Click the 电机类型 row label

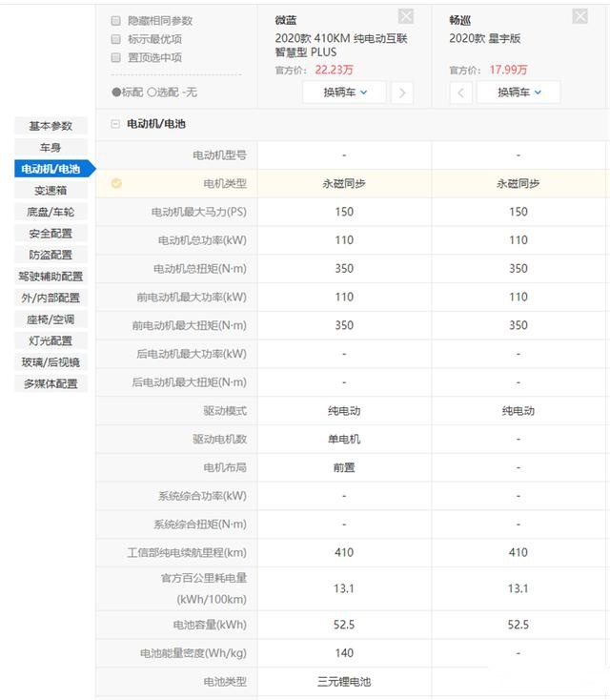coord(225,183)
